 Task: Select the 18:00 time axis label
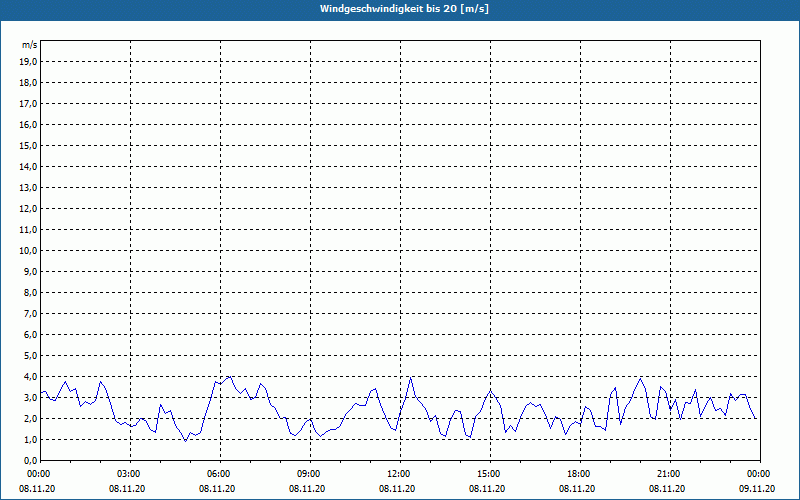(579, 474)
